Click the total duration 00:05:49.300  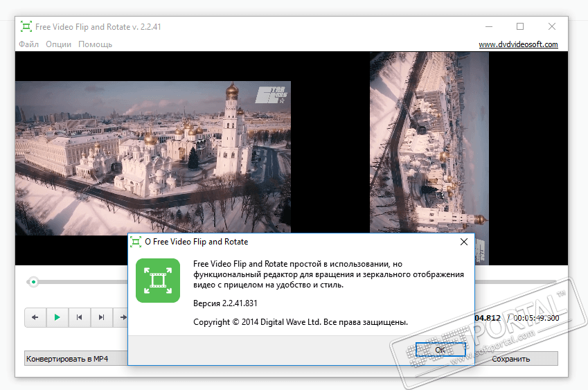click(536, 318)
